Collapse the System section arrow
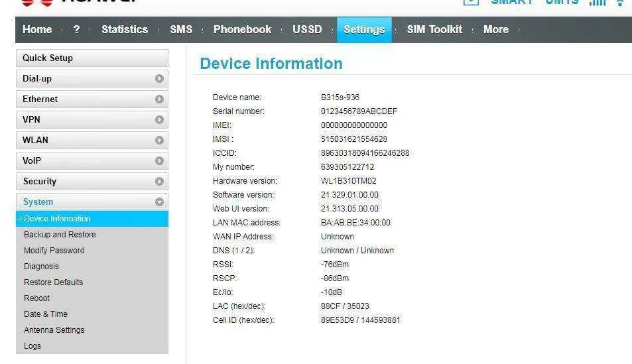This screenshot has width=632, height=364. pyautogui.click(x=159, y=202)
